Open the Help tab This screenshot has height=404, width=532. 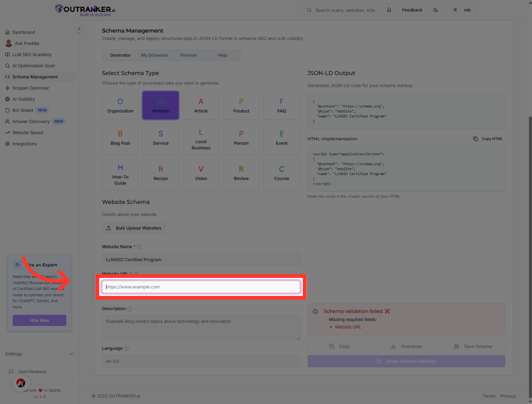point(223,55)
